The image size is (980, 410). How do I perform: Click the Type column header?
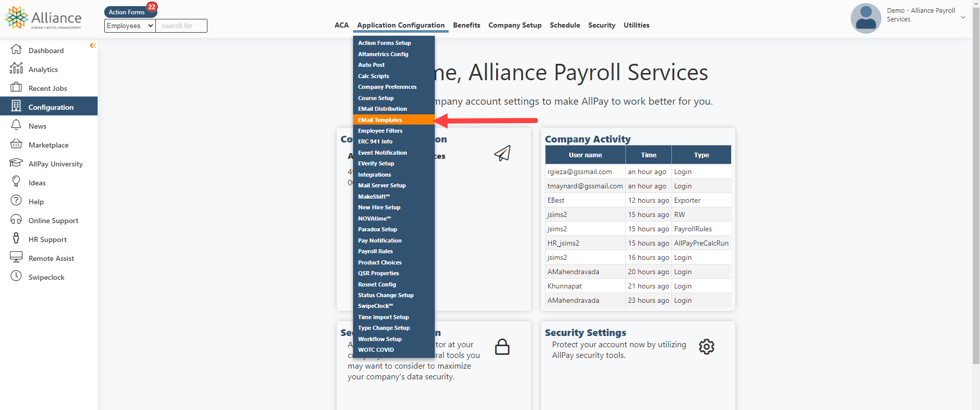tap(702, 155)
